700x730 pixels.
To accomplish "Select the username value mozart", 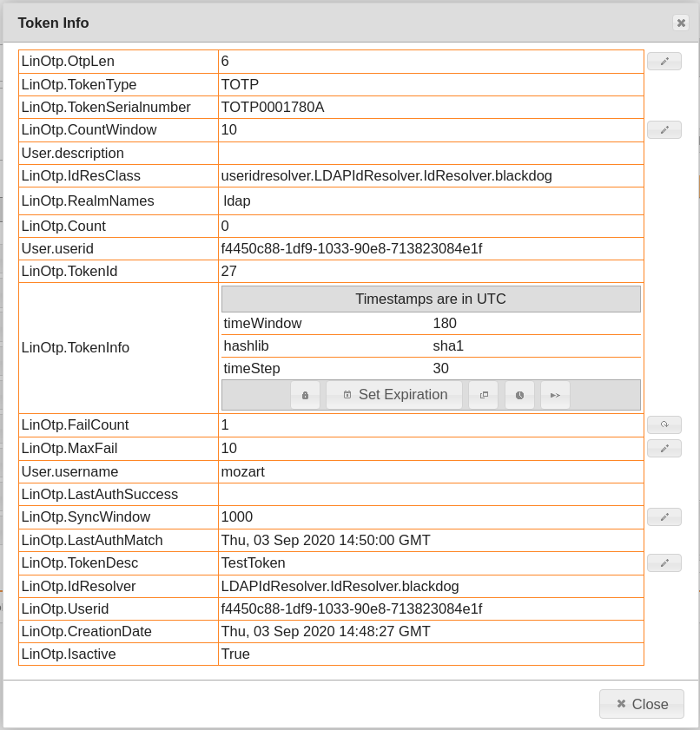I will pyautogui.click(x=243, y=472).
